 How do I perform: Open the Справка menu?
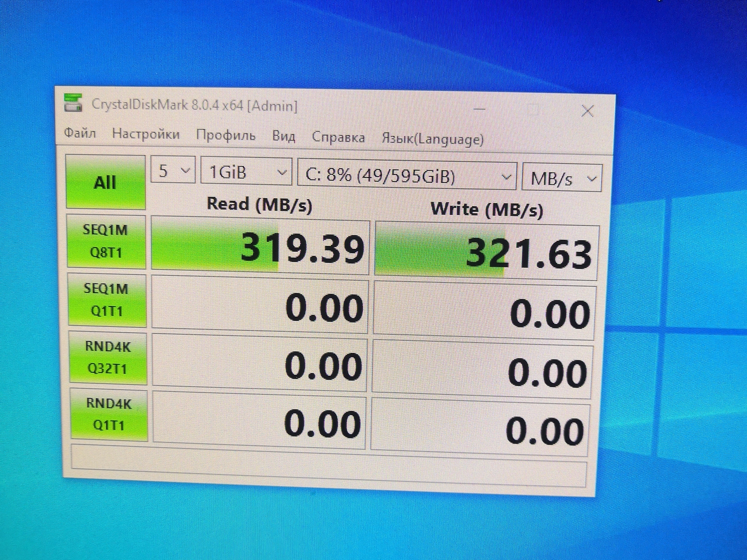[x=339, y=137]
